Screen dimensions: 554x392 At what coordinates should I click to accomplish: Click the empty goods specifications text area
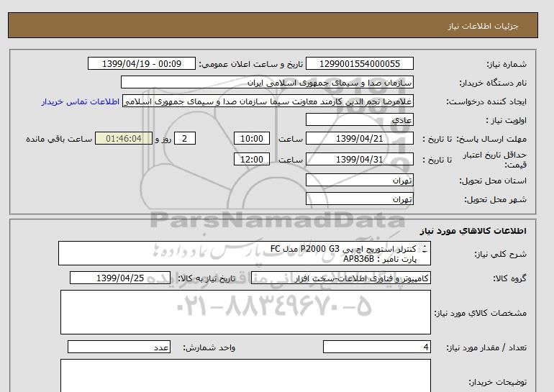coord(245,312)
